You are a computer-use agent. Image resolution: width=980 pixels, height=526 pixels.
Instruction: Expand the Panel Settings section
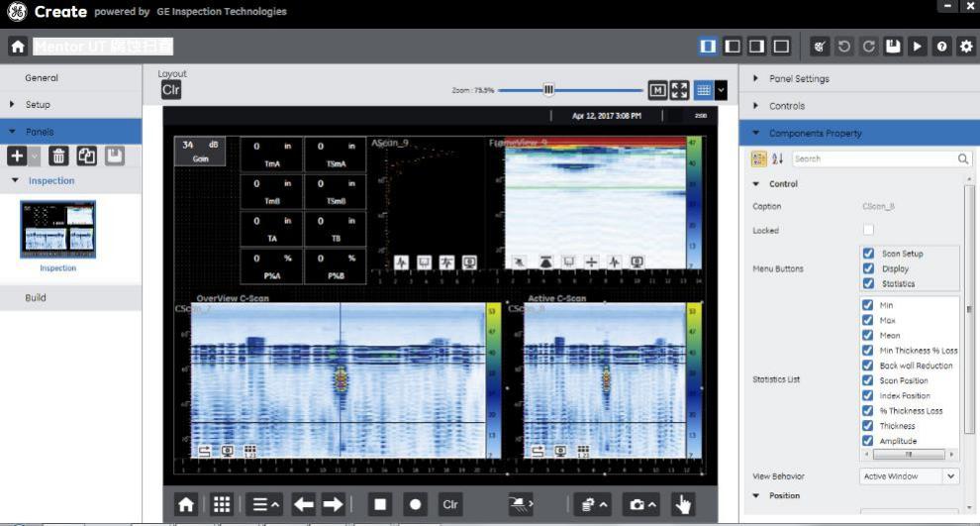point(799,78)
